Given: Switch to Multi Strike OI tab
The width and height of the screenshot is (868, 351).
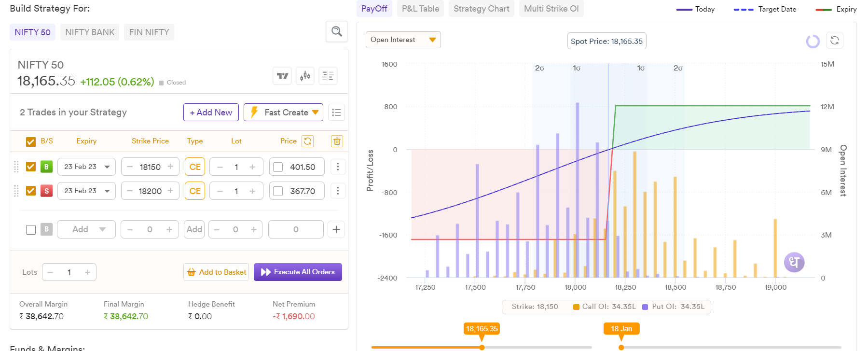Looking at the screenshot, I should coord(551,9).
